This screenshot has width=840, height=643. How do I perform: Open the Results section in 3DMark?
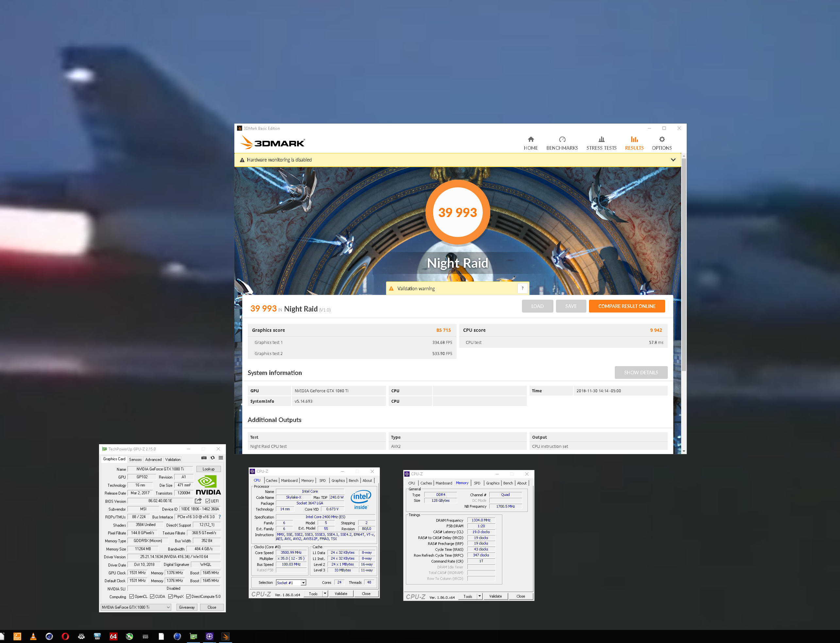634,143
